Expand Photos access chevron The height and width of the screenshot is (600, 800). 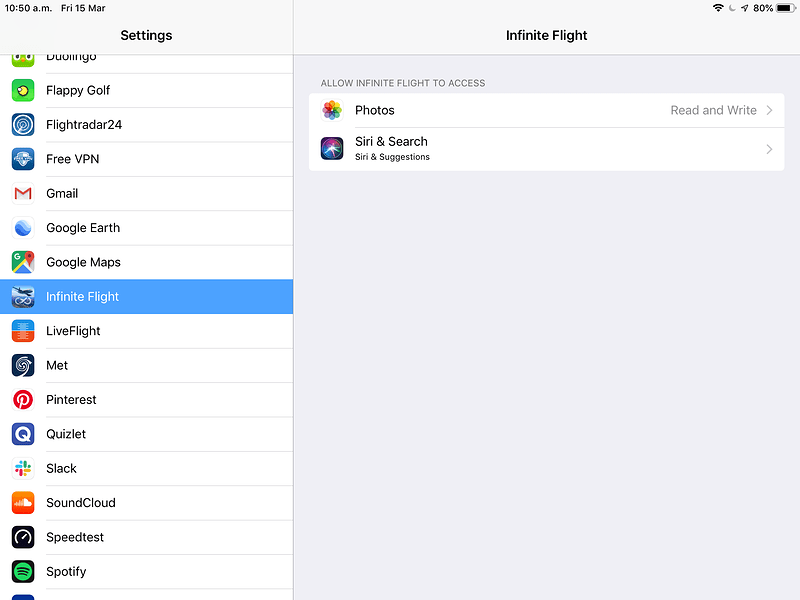click(769, 110)
